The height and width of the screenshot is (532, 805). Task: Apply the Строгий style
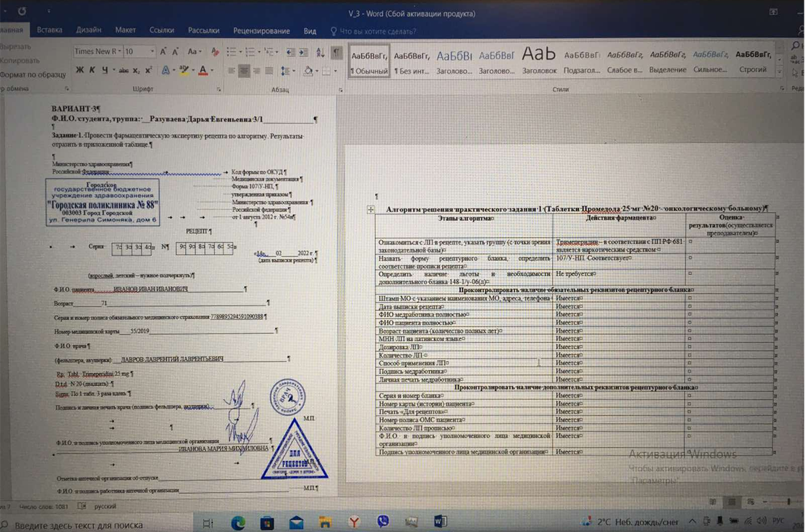tap(753, 61)
